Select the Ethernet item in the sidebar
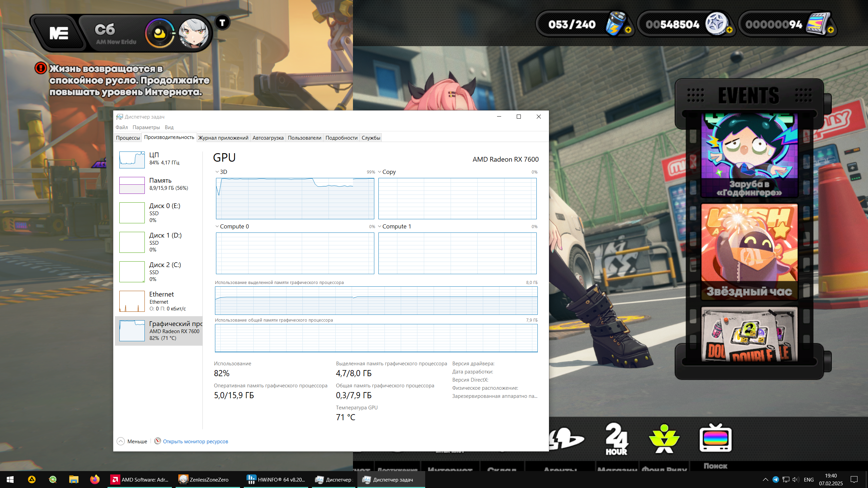 coord(159,301)
